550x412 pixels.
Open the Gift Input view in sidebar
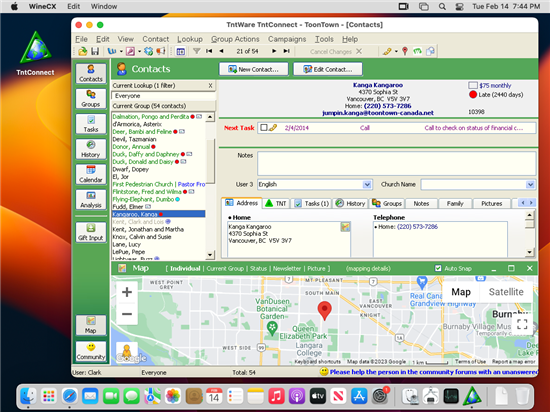tap(91, 232)
